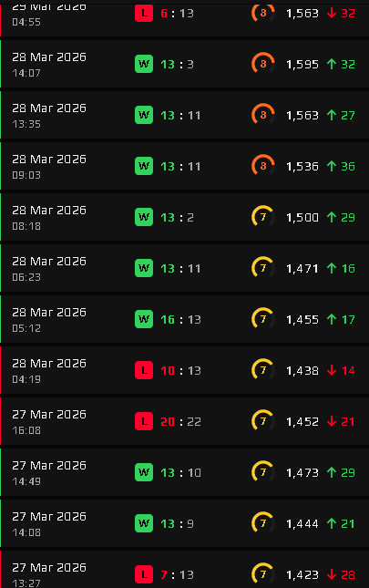The height and width of the screenshot is (588, 369).
Task: Click the 16 : 13 score
Action: click(x=180, y=319)
